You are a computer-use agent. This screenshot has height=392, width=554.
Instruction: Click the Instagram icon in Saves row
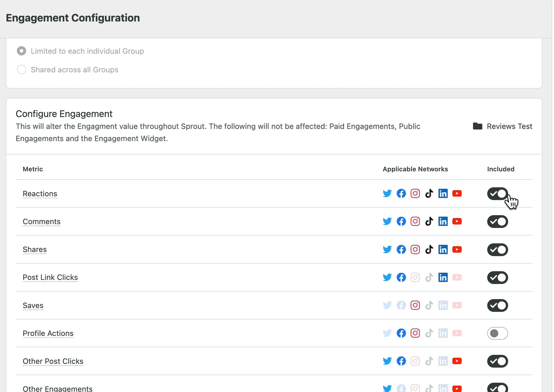(415, 305)
